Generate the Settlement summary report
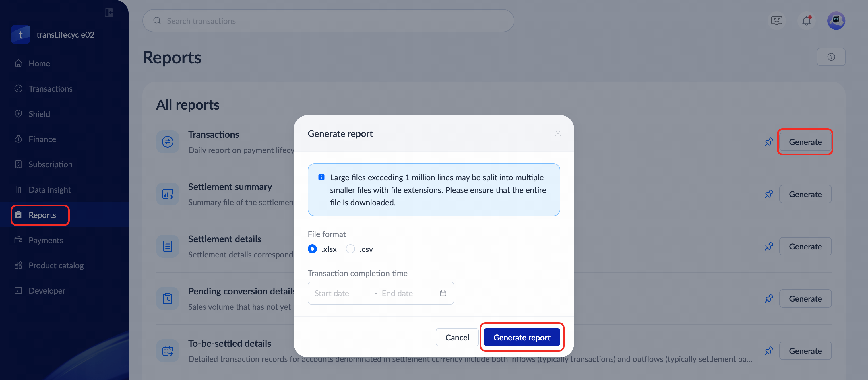The width and height of the screenshot is (868, 380). point(805,194)
